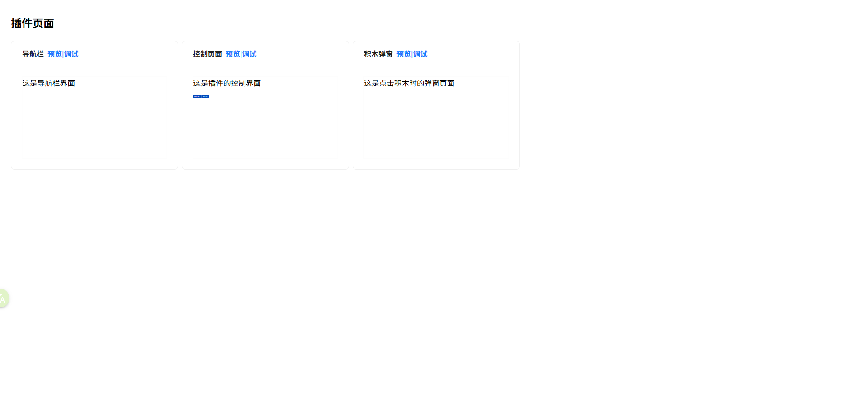The width and height of the screenshot is (868, 412).
Task: Click the 导航栏 card title
Action: pyautogui.click(x=33, y=54)
